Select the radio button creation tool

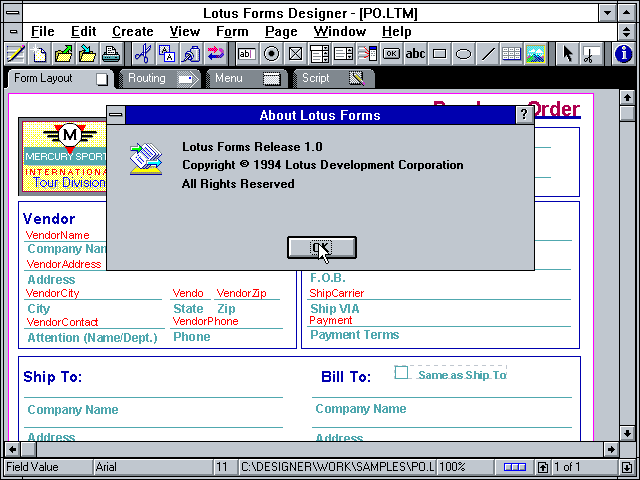point(271,54)
